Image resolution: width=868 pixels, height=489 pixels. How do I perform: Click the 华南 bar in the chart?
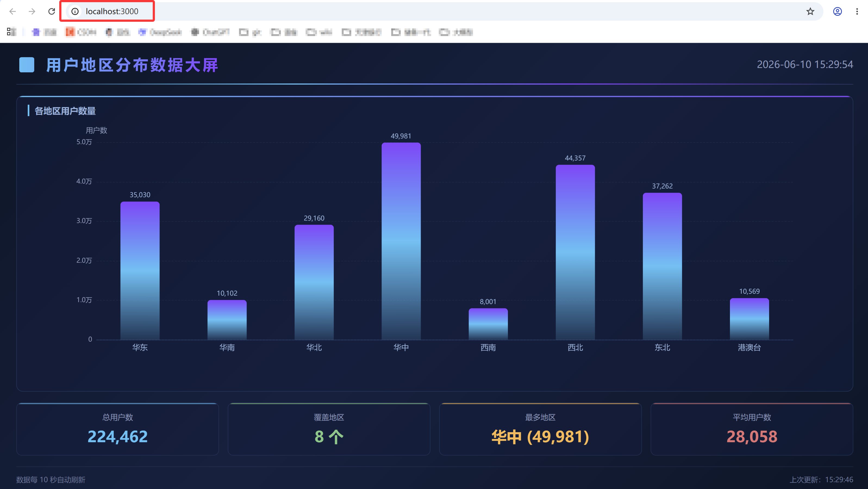227,320
